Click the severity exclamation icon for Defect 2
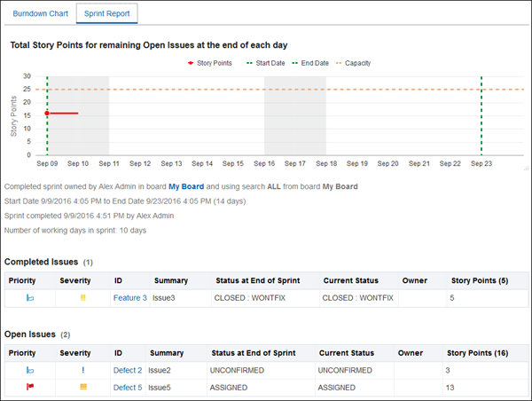 [x=82, y=370]
